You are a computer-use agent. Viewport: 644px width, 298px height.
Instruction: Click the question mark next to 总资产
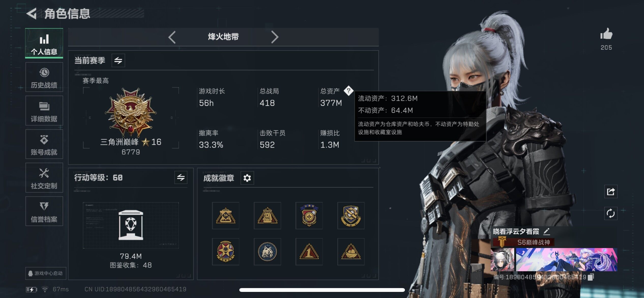pyautogui.click(x=348, y=91)
